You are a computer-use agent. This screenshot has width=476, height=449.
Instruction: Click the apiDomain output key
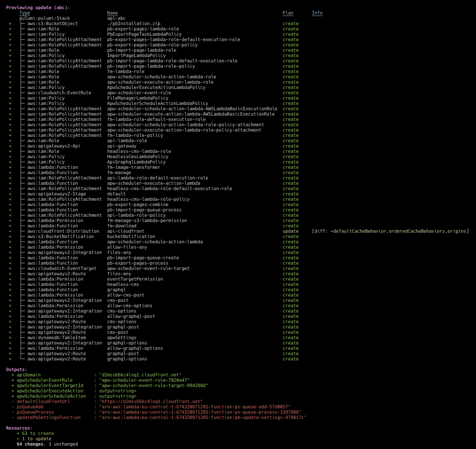click(x=28, y=375)
